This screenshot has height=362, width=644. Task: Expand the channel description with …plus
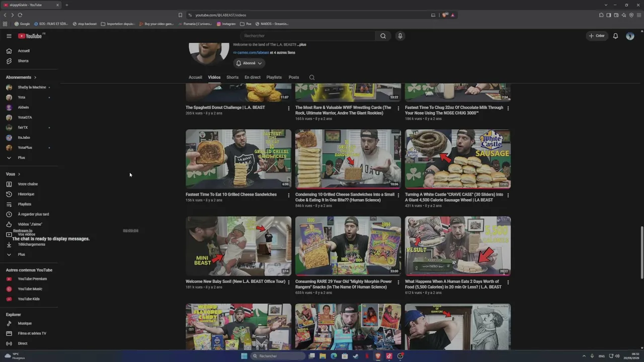tap(301, 45)
